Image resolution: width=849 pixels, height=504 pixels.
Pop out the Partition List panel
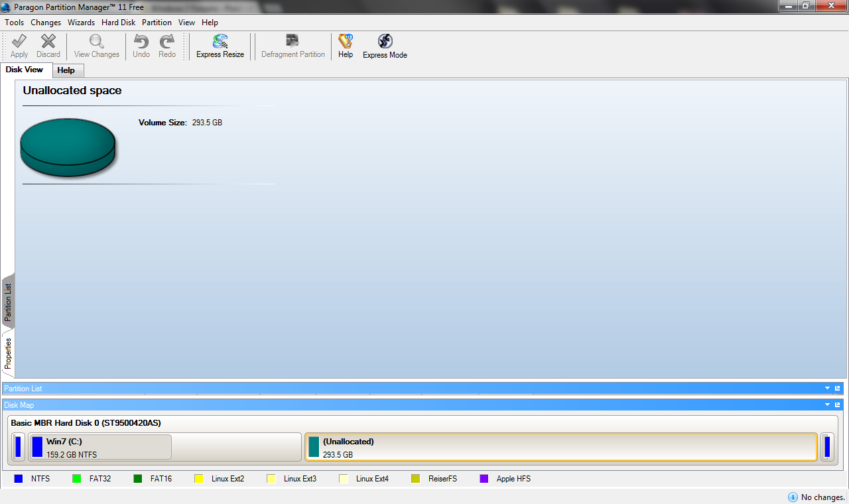click(838, 389)
